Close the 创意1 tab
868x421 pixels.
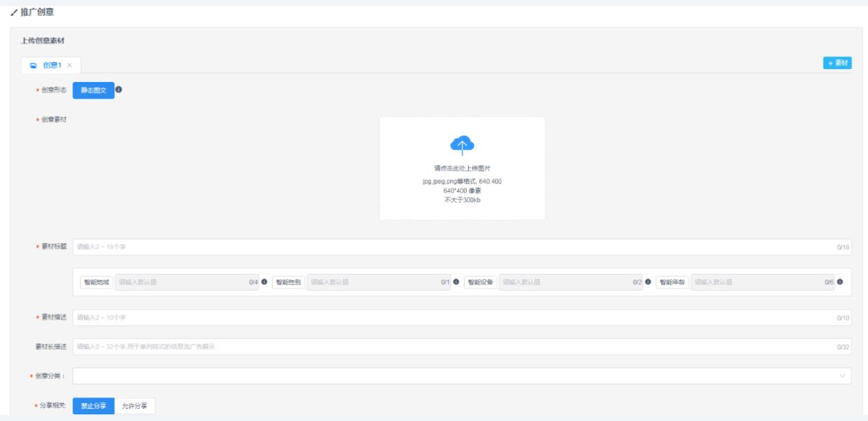(x=69, y=65)
